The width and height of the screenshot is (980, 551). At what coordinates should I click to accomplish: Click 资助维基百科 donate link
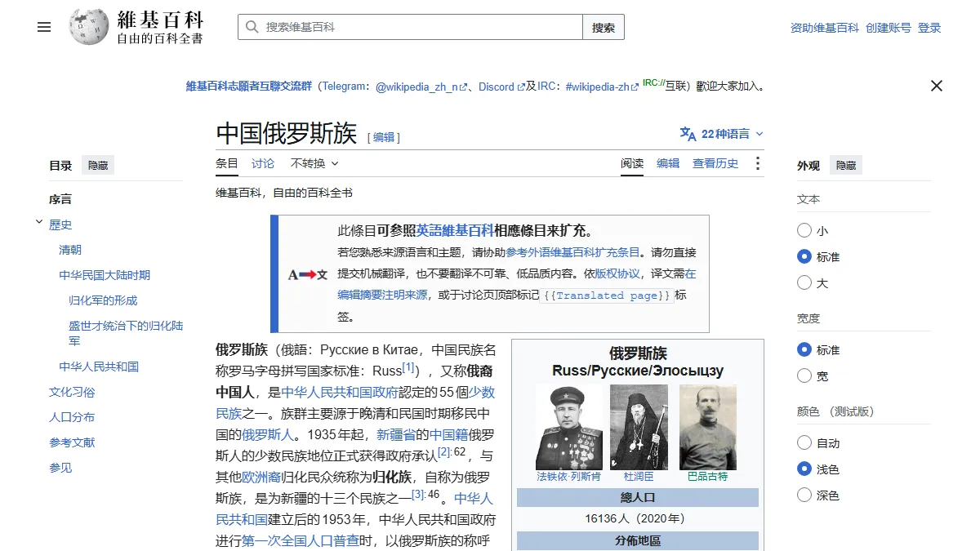click(825, 28)
